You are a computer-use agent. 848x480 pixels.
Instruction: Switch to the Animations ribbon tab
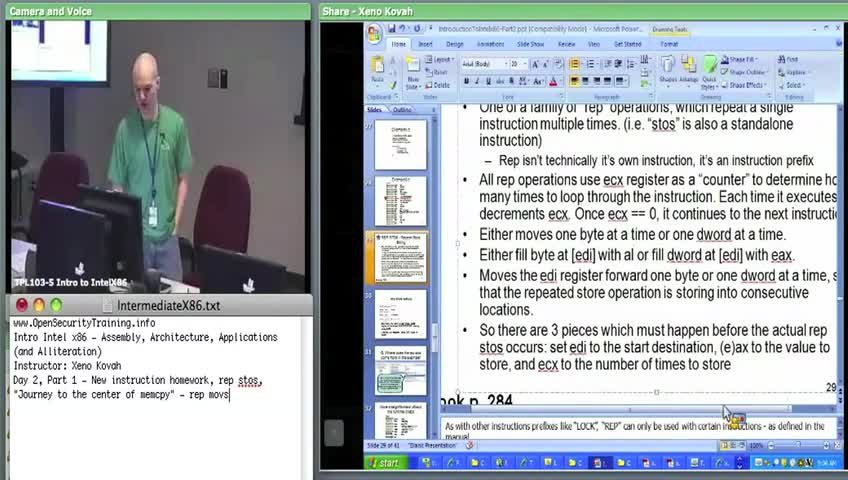(x=491, y=44)
